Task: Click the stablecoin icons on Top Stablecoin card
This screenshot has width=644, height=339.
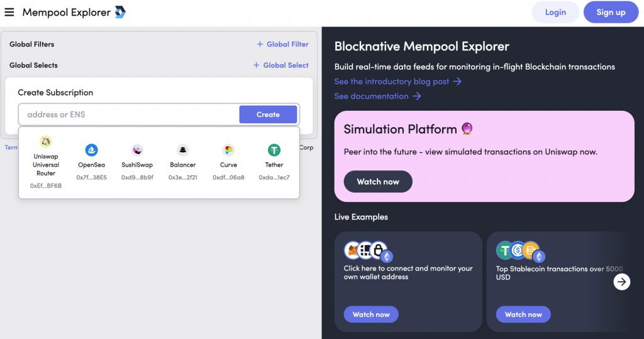Action: 521,251
